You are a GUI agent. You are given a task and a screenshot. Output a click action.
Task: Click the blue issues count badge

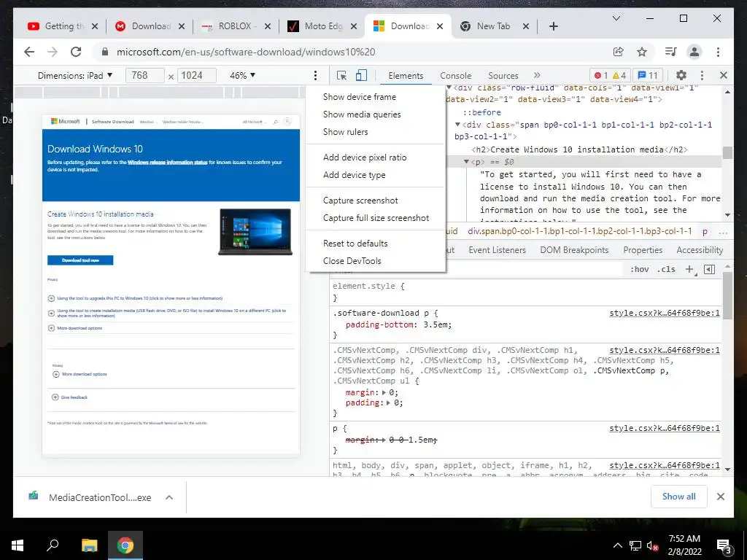coord(648,75)
